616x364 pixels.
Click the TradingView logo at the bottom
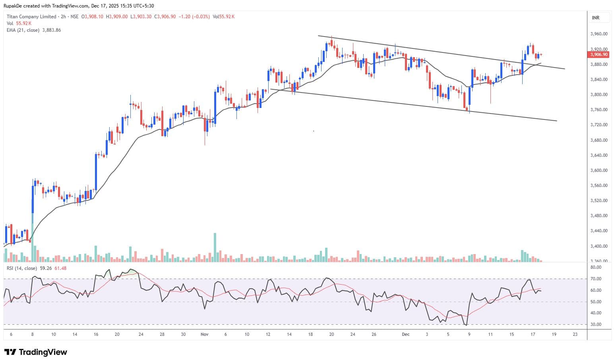36,352
